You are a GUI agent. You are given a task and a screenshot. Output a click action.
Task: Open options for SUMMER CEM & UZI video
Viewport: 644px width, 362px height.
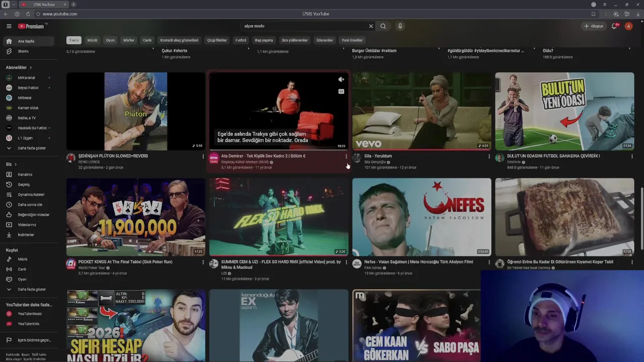click(346, 262)
